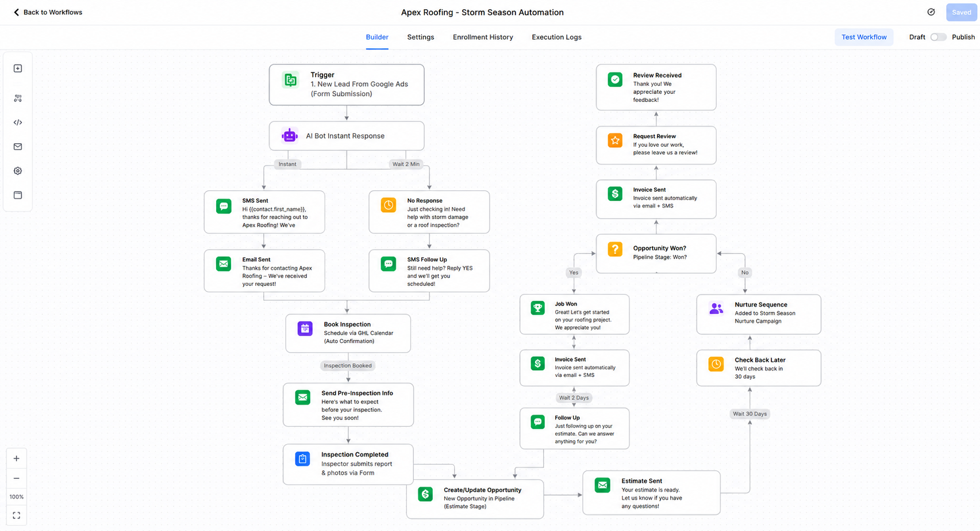Viewport: 980px width, 531px height.
Task: View the Execution Logs tab
Action: coord(556,37)
